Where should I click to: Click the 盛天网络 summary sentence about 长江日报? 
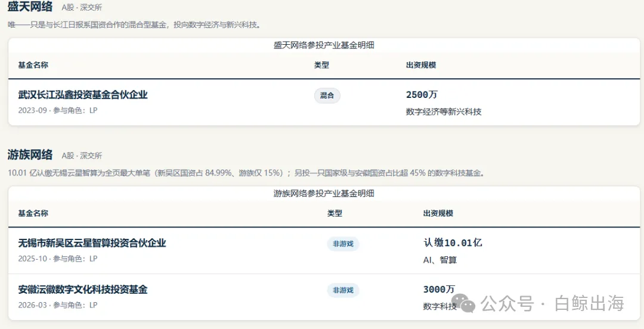coord(134,24)
